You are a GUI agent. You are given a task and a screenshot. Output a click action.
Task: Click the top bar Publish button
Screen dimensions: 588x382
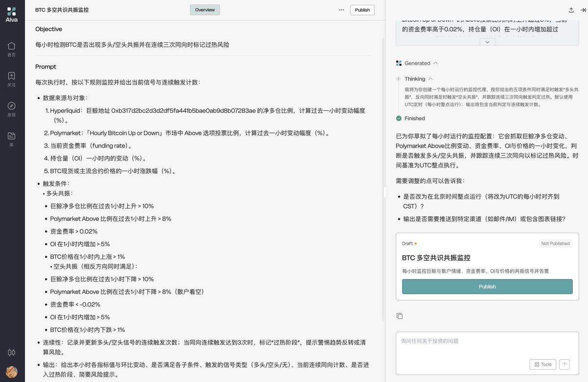pyautogui.click(x=362, y=10)
